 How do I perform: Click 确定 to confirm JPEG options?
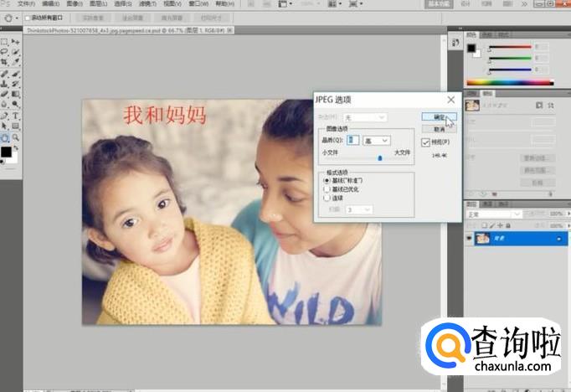tap(440, 117)
